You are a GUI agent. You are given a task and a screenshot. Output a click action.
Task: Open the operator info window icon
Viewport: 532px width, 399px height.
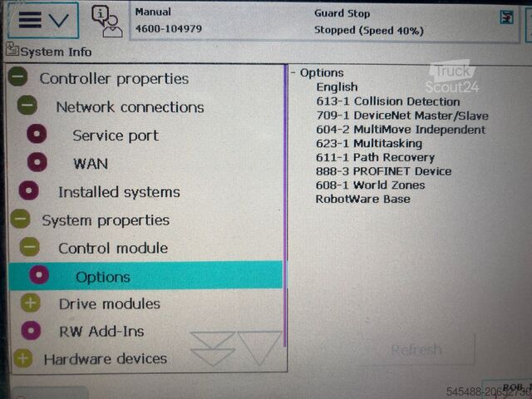pyautogui.click(x=107, y=21)
